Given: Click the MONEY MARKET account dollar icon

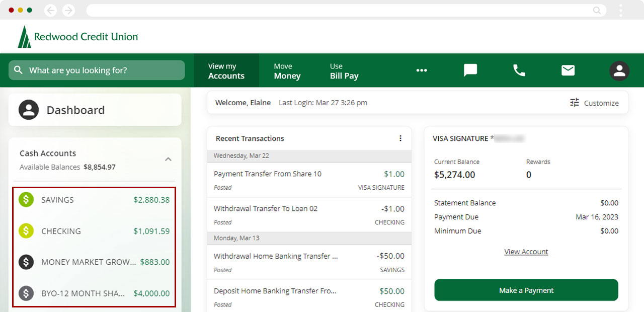Looking at the screenshot, I should click(x=26, y=262).
